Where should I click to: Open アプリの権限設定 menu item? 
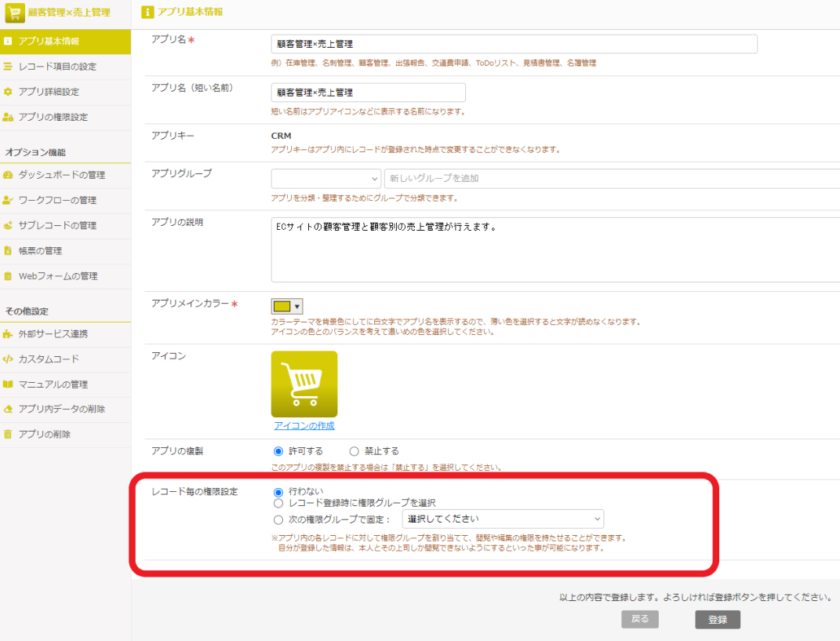pyautogui.click(x=53, y=117)
